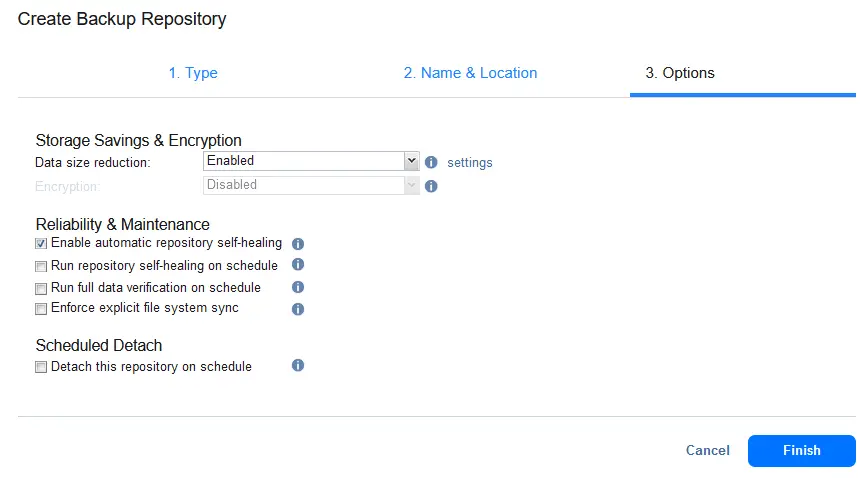This screenshot has height=478, width=861.
Task: Click the Cancel button
Action: [x=707, y=451]
